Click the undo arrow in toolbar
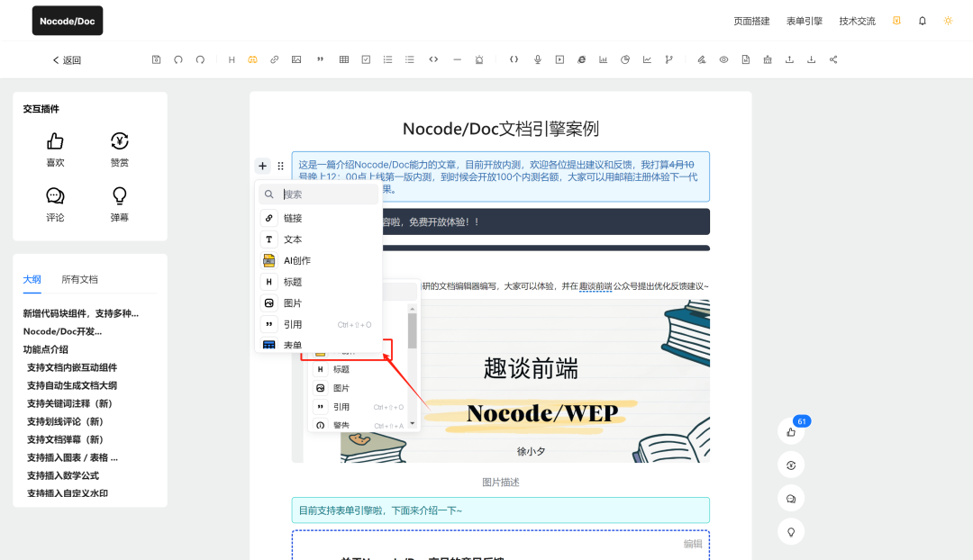 [x=178, y=59]
